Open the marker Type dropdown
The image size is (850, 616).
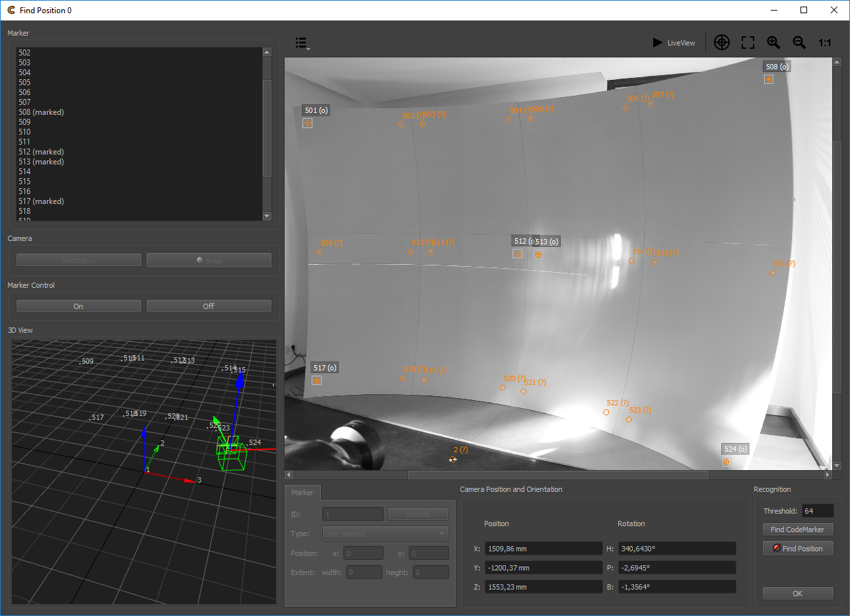click(385, 534)
